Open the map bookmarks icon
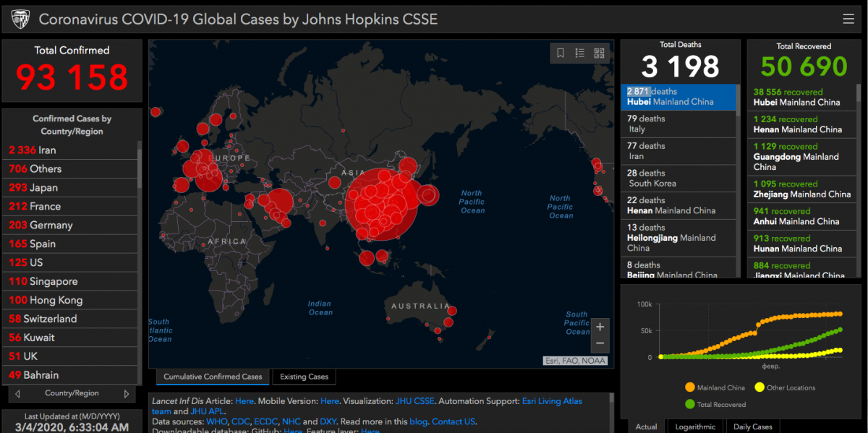This screenshot has width=868, height=433. (x=561, y=53)
